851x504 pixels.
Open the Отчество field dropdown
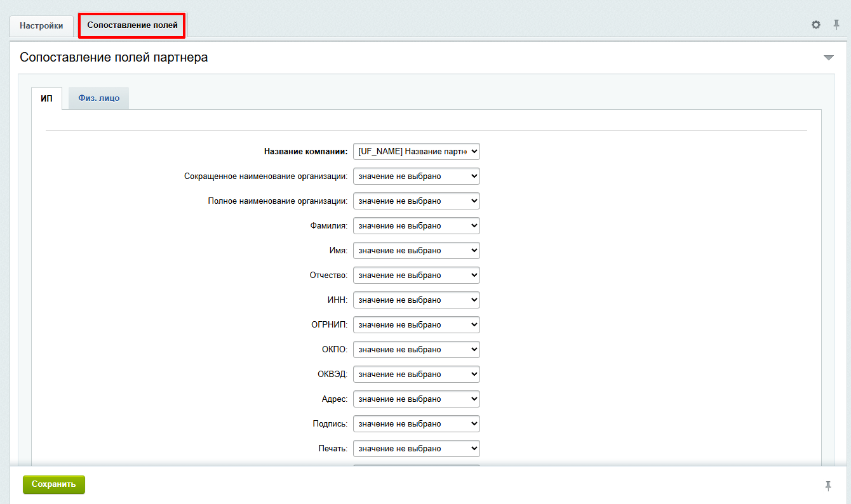coord(416,275)
